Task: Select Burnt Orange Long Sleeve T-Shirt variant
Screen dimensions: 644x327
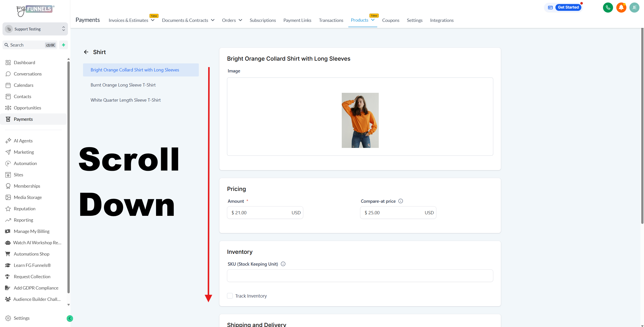Action: click(x=123, y=85)
